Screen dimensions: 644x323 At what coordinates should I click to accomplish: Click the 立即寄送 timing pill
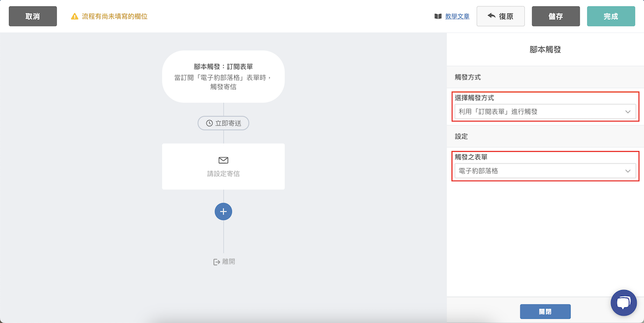point(223,123)
